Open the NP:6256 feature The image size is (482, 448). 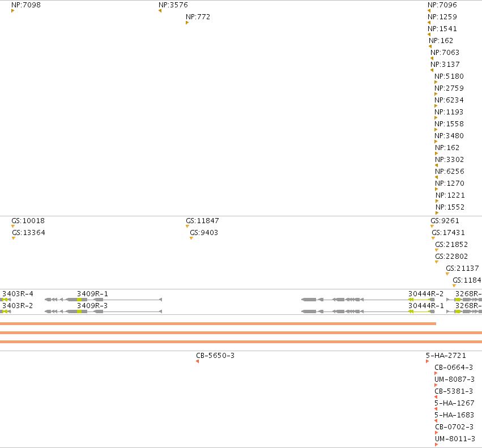click(x=436, y=177)
